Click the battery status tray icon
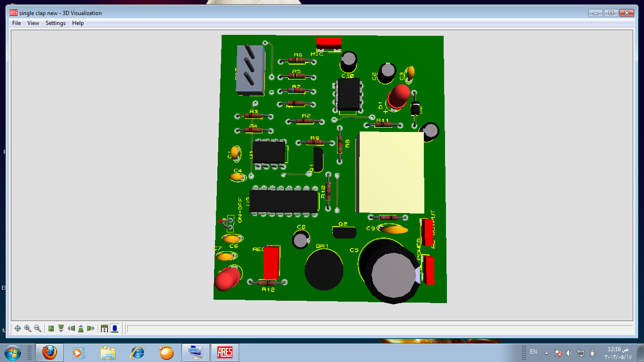 point(593,353)
